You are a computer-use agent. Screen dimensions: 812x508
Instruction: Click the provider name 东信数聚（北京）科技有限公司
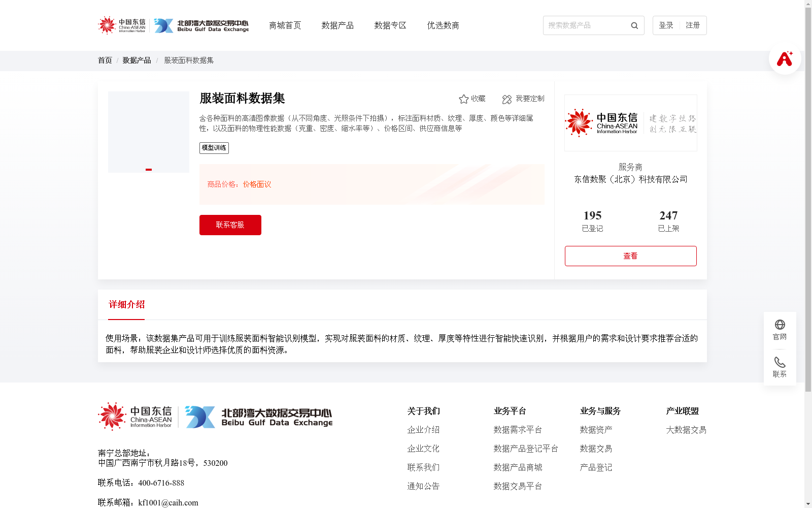tap(631, 179)
